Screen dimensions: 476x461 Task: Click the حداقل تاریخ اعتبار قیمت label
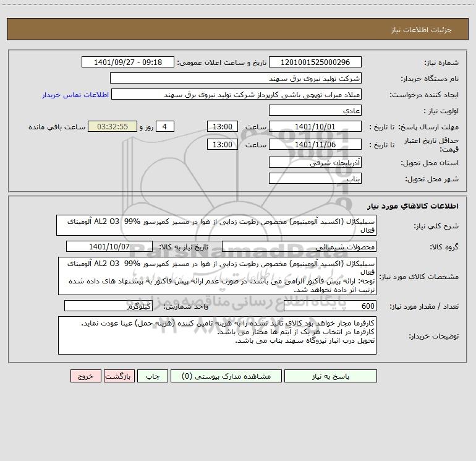pyautogui.click(x=431, y=145)
